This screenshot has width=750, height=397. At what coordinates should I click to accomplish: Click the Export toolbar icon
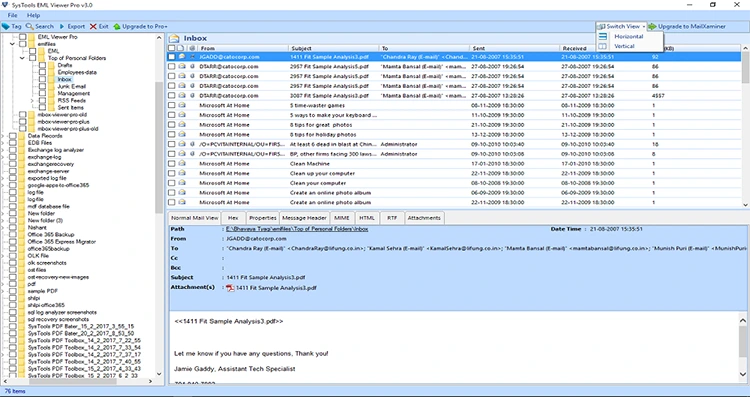click(x=62, y=26)
